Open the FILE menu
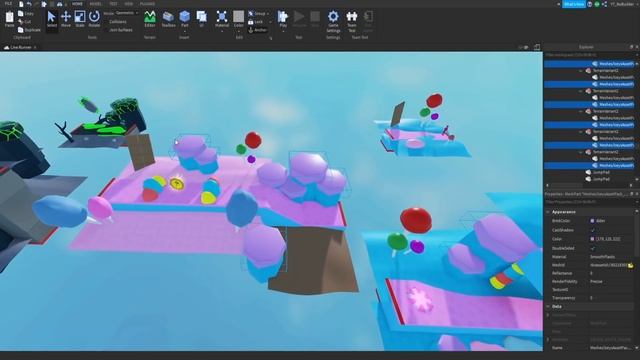The image size is (640, 360). pyautogui.click(x=8, y=4)
